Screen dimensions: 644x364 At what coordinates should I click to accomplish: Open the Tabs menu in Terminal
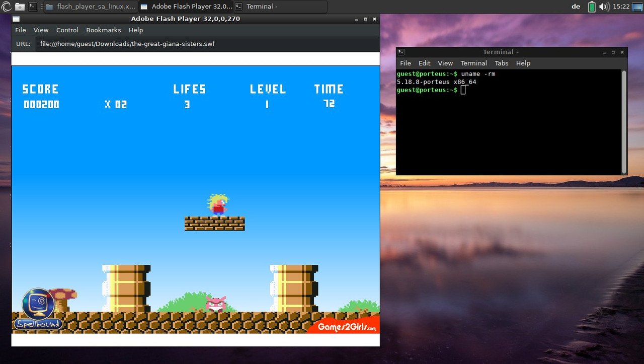[x=502, y=63]
